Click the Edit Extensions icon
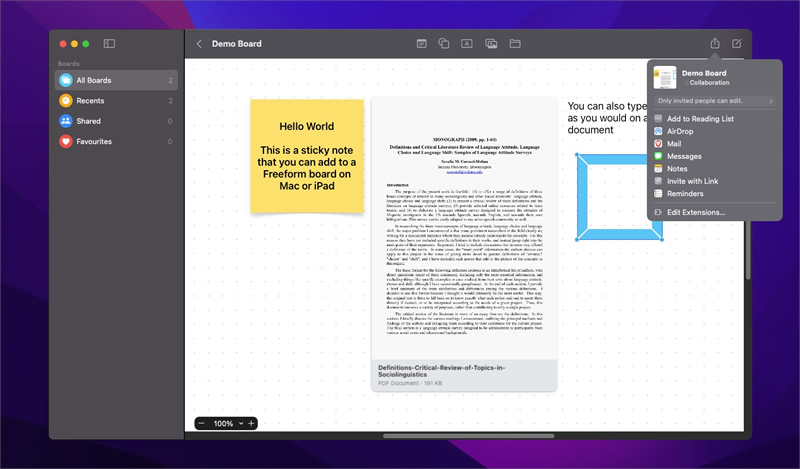 coord(658,212)
